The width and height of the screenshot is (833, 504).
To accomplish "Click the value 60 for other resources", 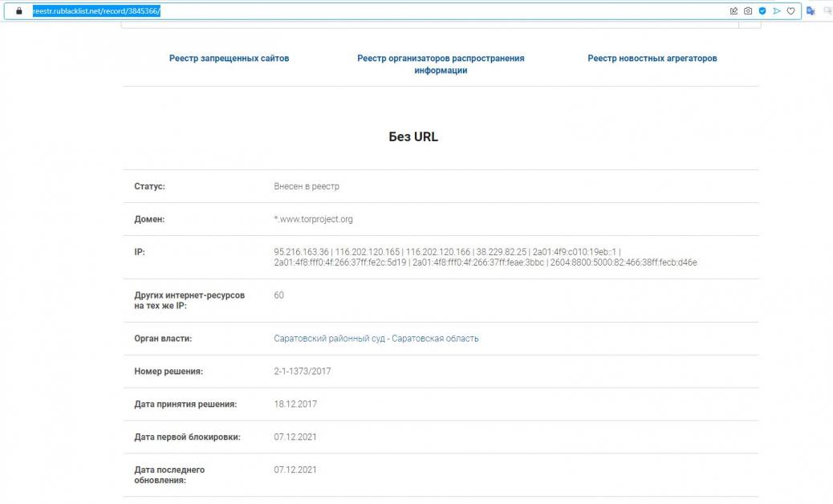I will click(279, 295).
